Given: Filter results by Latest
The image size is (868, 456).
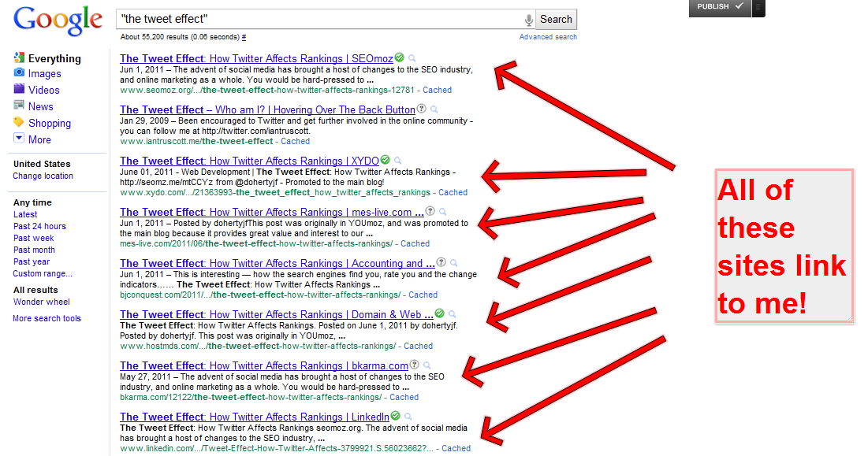Looking at the screenshot, I should pos(25,214).
